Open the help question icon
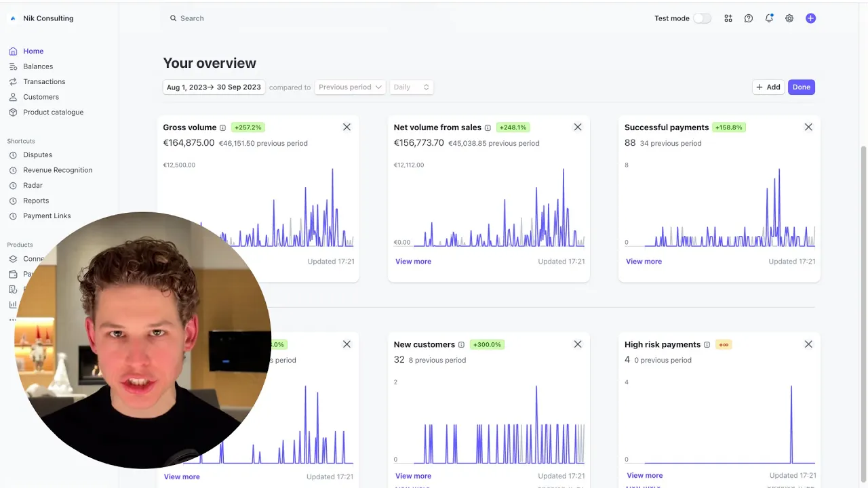This screenshot has width=868, height=488. [749, 18]
